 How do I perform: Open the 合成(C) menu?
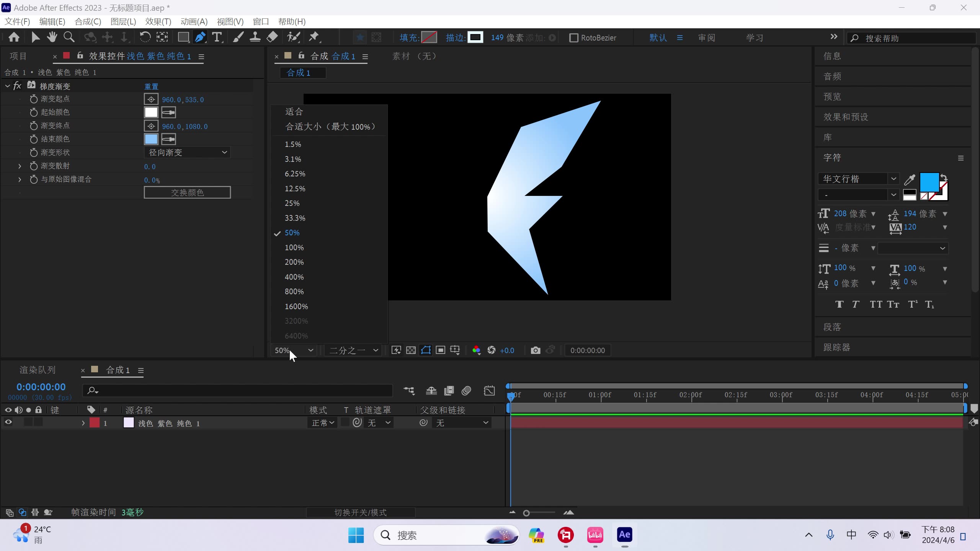pyautogui.click(x=88, y=21)
